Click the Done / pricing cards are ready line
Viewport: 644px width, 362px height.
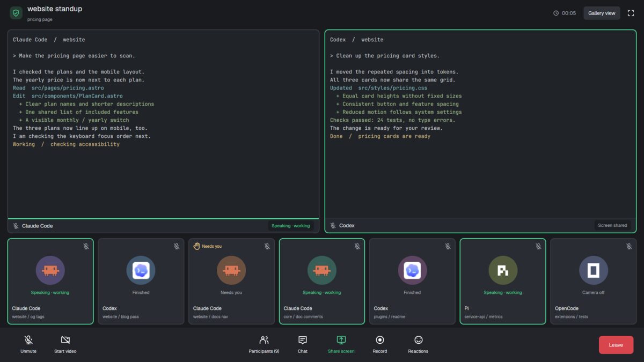380,136
